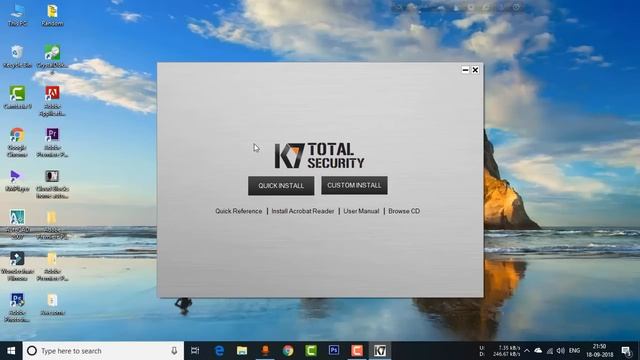Open Google Chrome from the taskbar
The width and height of the screenshot is (640, 360).
click(288, 351)
